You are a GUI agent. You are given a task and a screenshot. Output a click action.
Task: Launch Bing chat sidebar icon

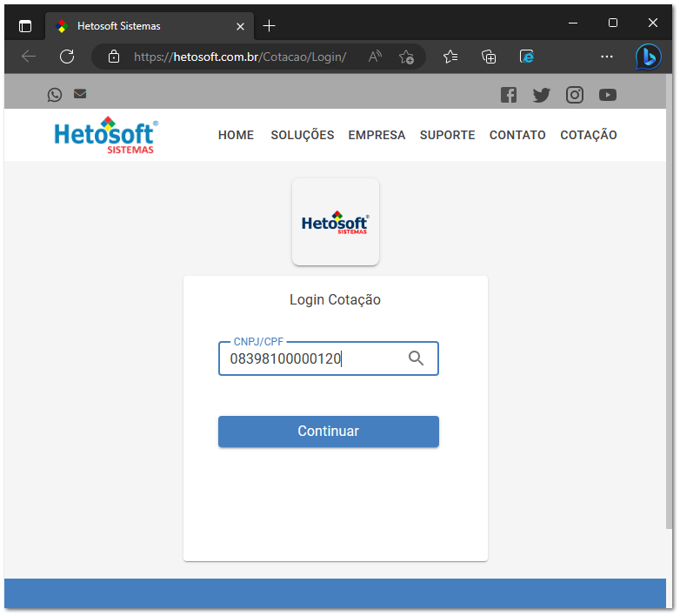click(648, 57)
